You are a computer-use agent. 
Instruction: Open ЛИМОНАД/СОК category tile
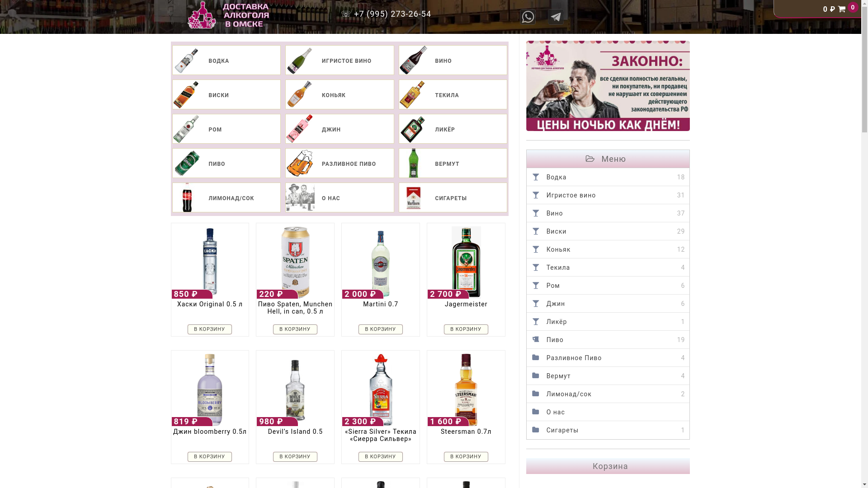226,197
